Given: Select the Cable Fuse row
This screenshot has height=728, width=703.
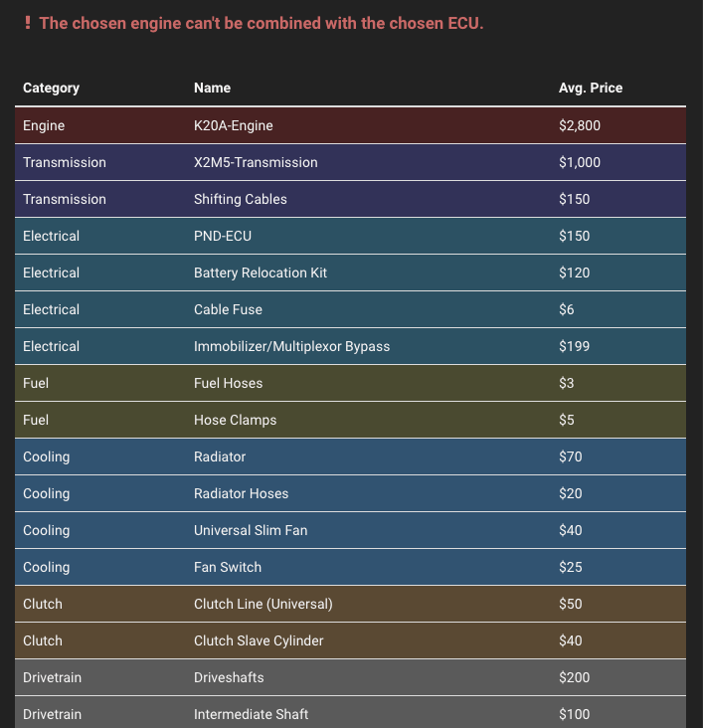Looking at the screenshot, I should [x=350, y=309].
